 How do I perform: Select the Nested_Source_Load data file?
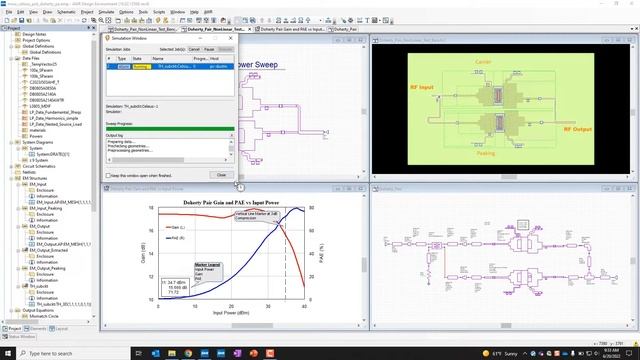click(x=56, y=124)
